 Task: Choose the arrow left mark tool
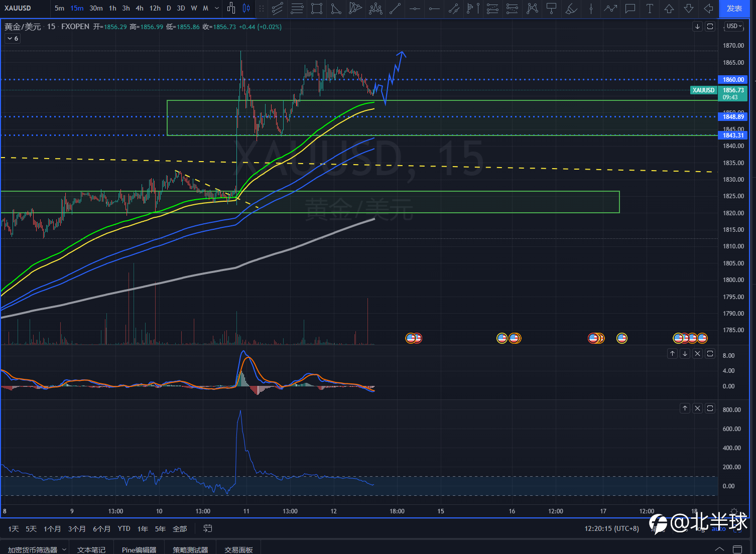pos(708,8)
